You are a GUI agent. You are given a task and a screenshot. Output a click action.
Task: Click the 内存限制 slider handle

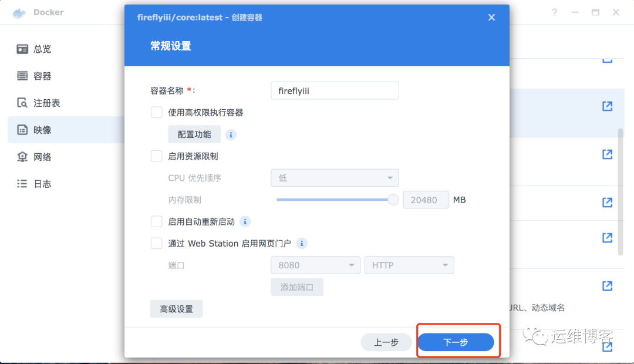tap(393, 200)
